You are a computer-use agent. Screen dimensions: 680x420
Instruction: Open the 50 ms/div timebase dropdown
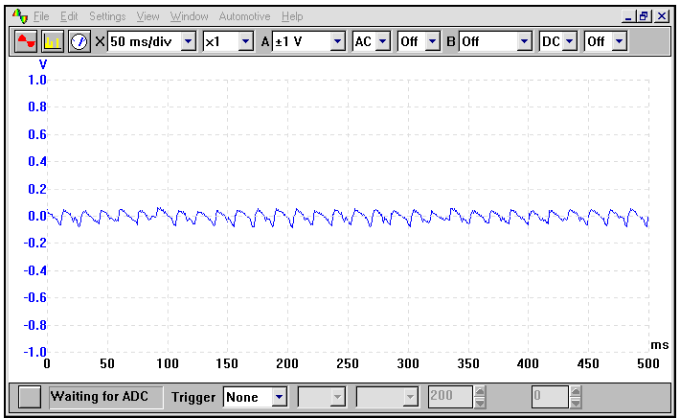[x=189, y=41]
